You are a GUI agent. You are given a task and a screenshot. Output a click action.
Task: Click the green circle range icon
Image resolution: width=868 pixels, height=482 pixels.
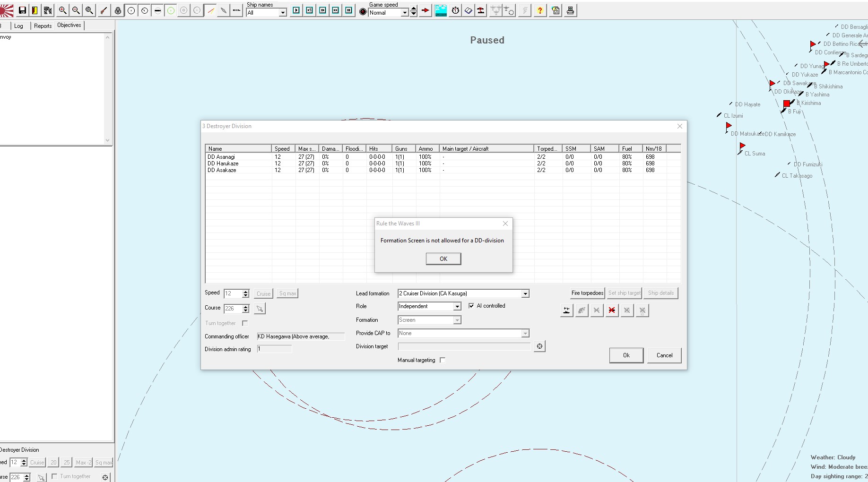click(171, 10)
